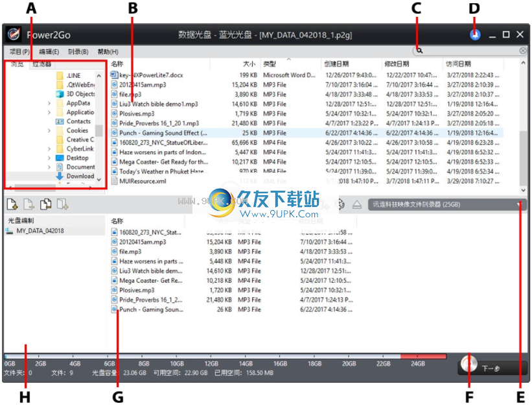Open the burner drive dropdown (25GB)
Viewport: 532px width, 406px height.
pyautogui.click(x=447, y=204)
